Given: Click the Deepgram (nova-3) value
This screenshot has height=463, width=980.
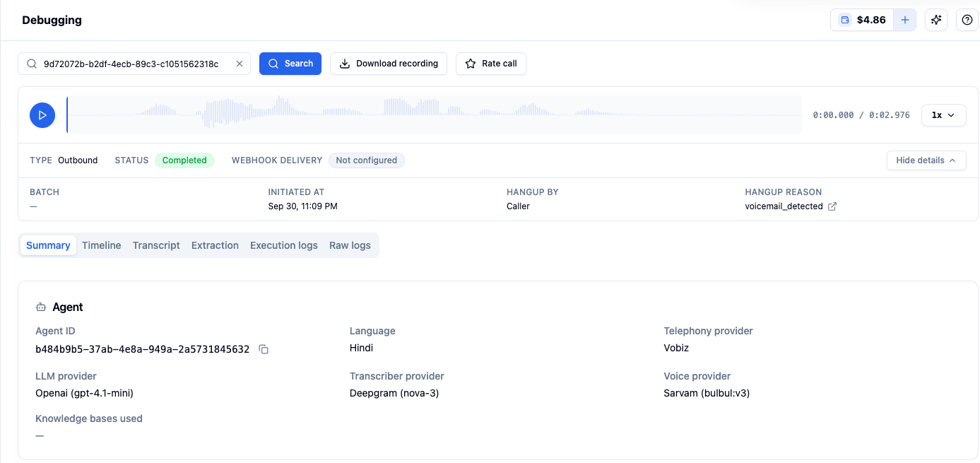Looking at the screenshot, I should pos(394,393).
